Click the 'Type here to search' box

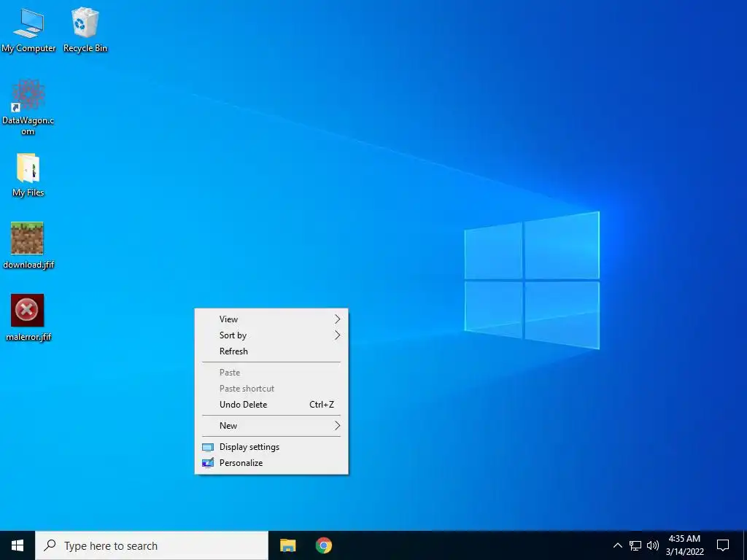pyautogui.click(x=152, y=545)
